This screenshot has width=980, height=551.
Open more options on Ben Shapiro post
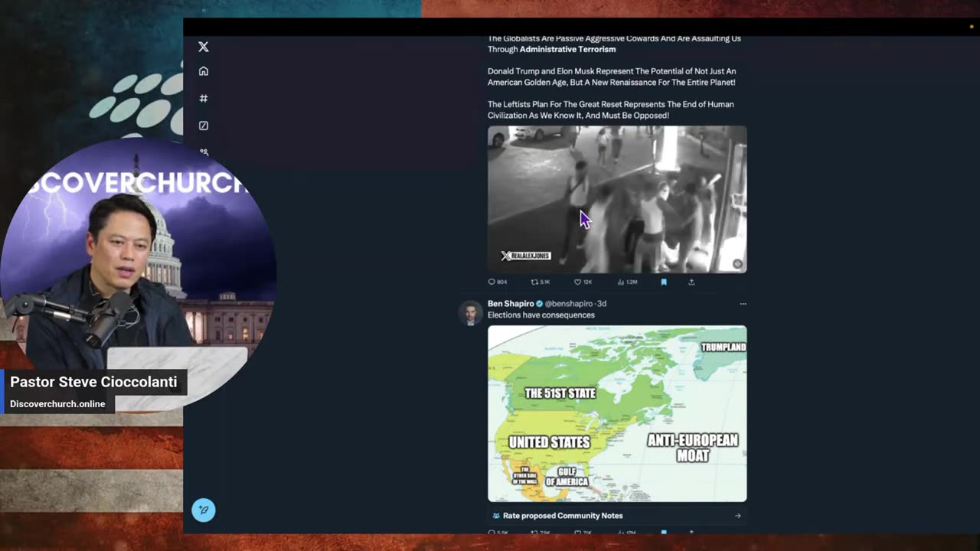(743, 304)
